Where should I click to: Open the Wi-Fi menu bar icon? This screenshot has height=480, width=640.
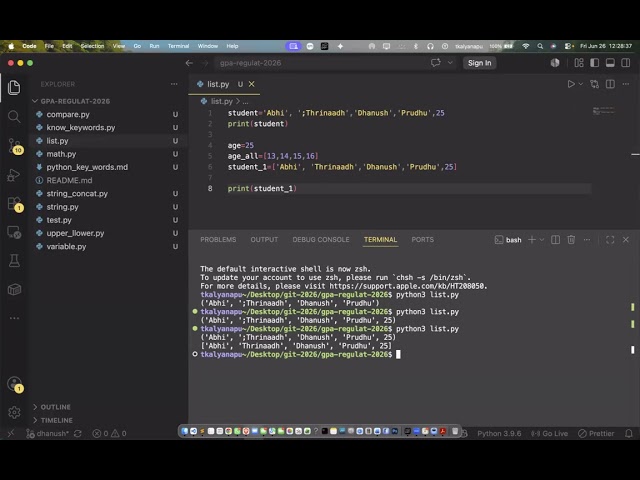(526, 46)
